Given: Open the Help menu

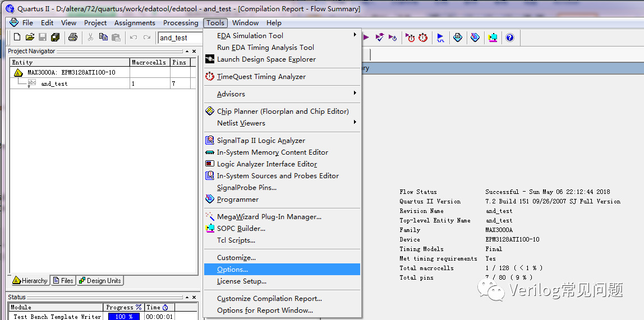Looking at the screenshot, I should [274, 23].
